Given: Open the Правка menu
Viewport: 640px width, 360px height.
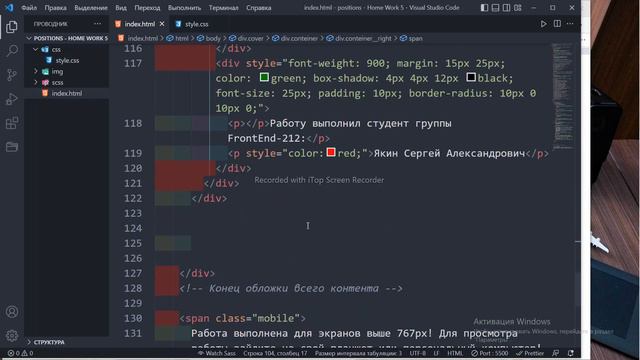Looking at the screenshot, I should point(56,8).
